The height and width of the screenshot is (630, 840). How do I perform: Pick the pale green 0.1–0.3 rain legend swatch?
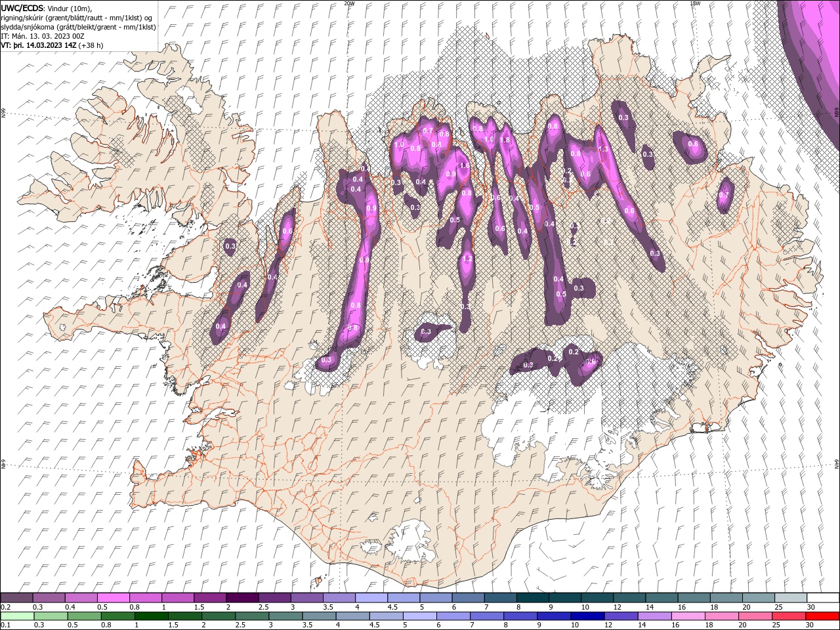pos(16,616)
